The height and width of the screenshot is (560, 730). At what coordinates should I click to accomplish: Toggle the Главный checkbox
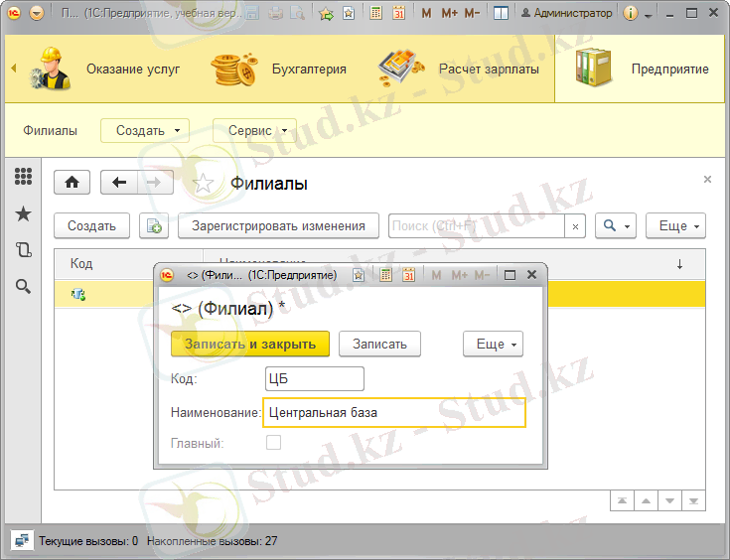coord(273,442)
